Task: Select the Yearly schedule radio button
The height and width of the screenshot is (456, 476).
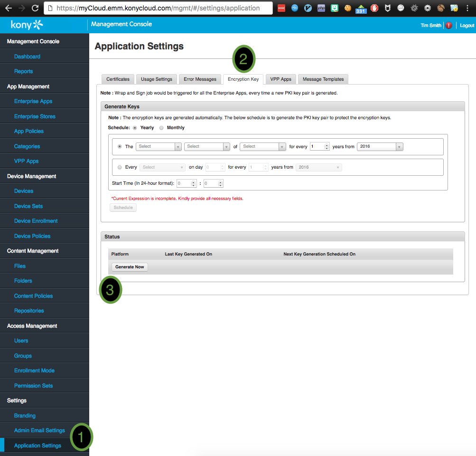Action: (135, 128)
